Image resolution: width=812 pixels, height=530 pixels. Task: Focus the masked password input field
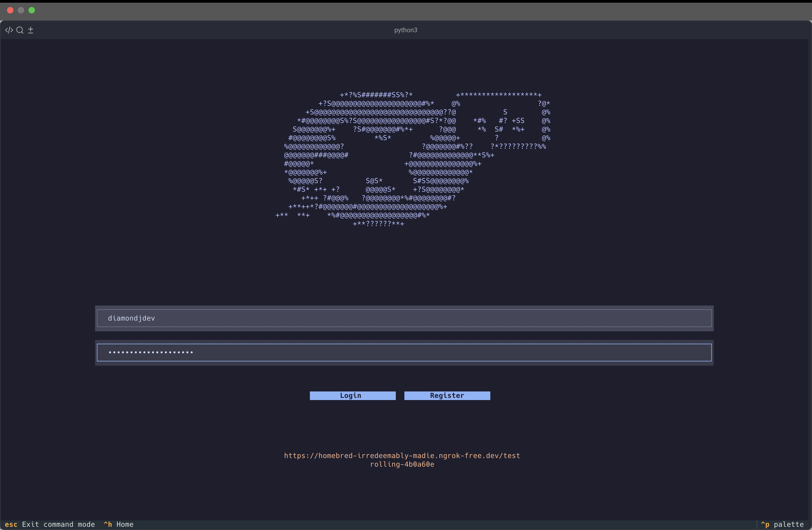click(x=404, y=352)
